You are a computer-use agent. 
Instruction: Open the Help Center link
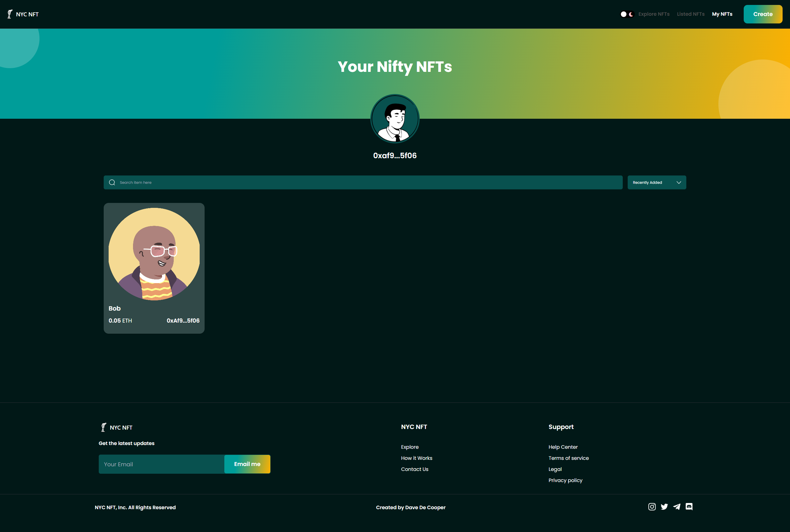tap(563, 447)
